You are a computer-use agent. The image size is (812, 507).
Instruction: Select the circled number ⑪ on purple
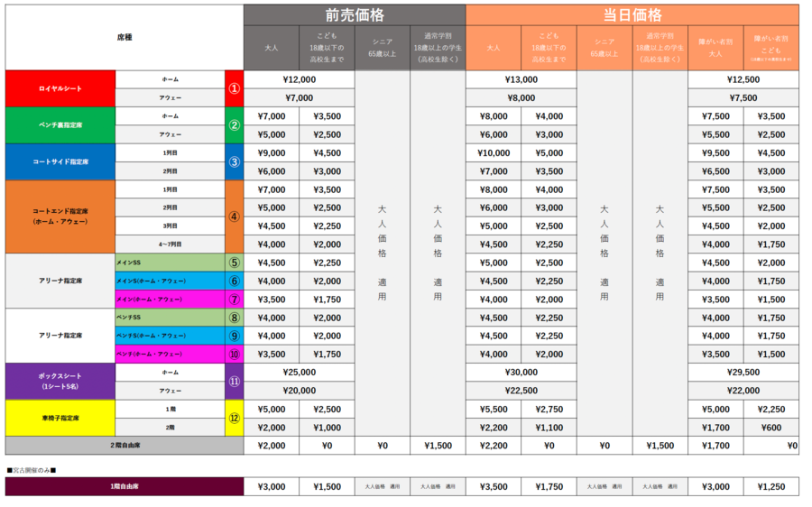pyautogui.click(x=234, y=382)
